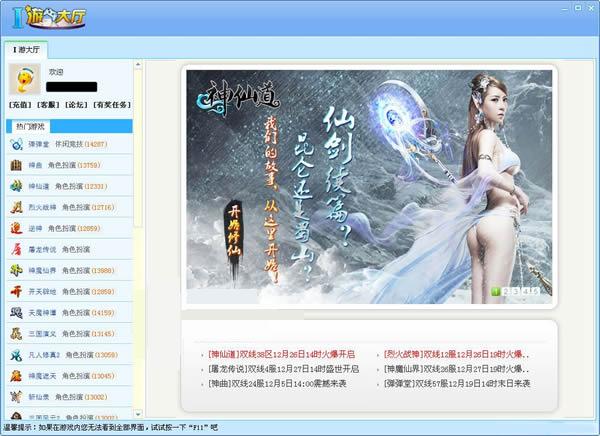This screenshot has width=600, height=436.
Task: Click the game list scrollbar thumb
Action: (x=138, y=148)
